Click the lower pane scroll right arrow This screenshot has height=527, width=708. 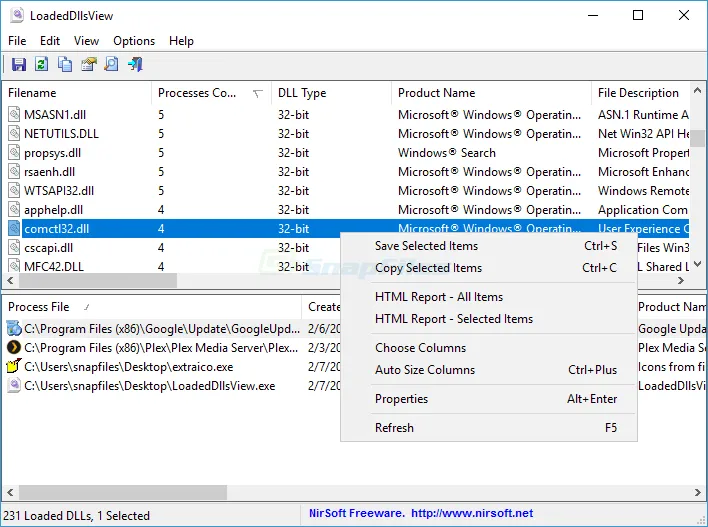pyautogui.click(x=698, y=492)
